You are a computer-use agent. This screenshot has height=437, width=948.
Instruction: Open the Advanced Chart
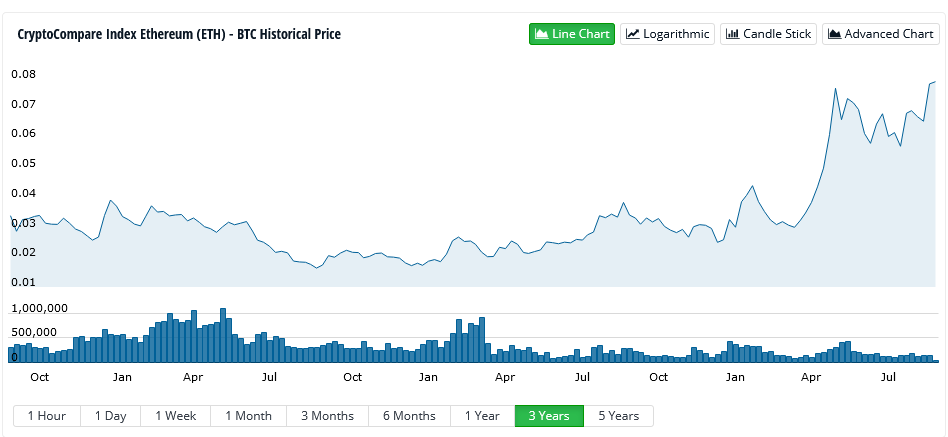(881, 34)
